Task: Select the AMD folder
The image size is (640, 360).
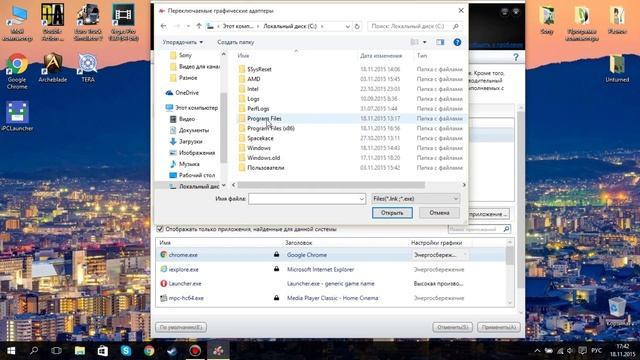Action: click(x=253, y=79)
